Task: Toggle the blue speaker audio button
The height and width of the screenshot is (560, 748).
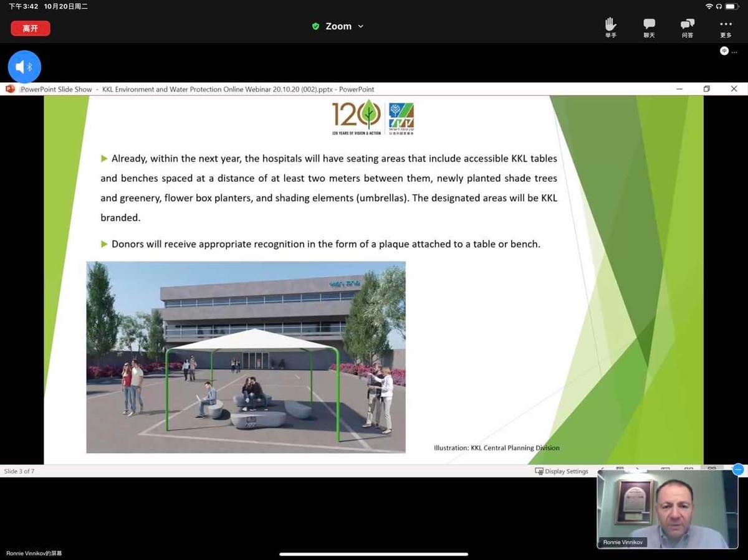Action: 24,67
